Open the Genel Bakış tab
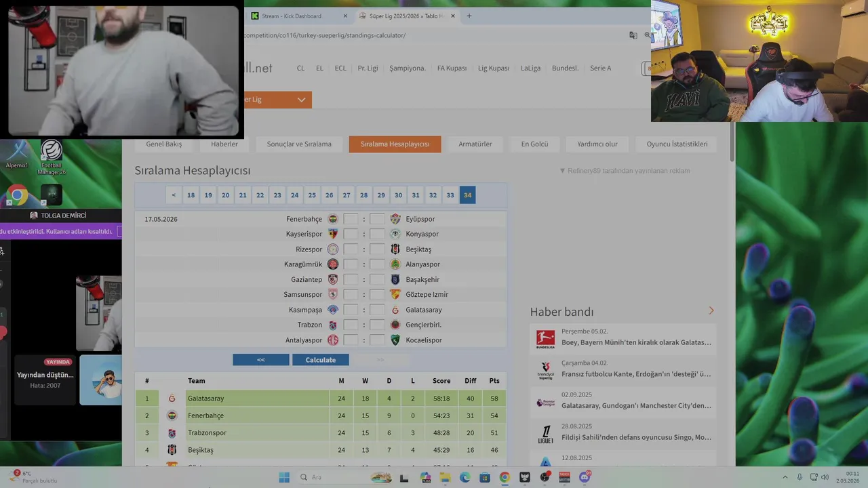The width and height of the screenshot is (868, 488). (x=164, y=144)
